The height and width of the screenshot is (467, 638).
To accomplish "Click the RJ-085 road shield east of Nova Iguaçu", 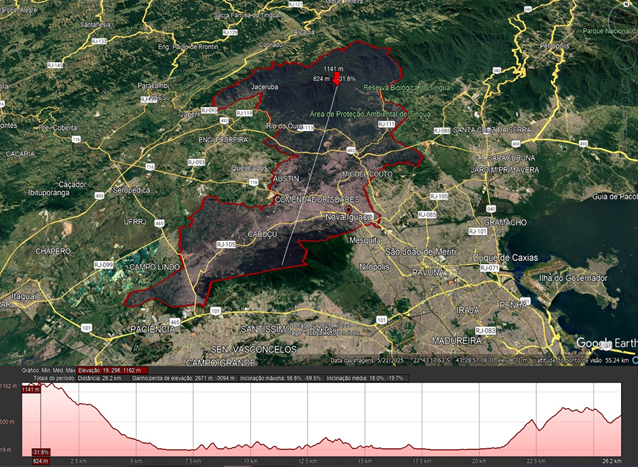I will click(x=426, y=214).
